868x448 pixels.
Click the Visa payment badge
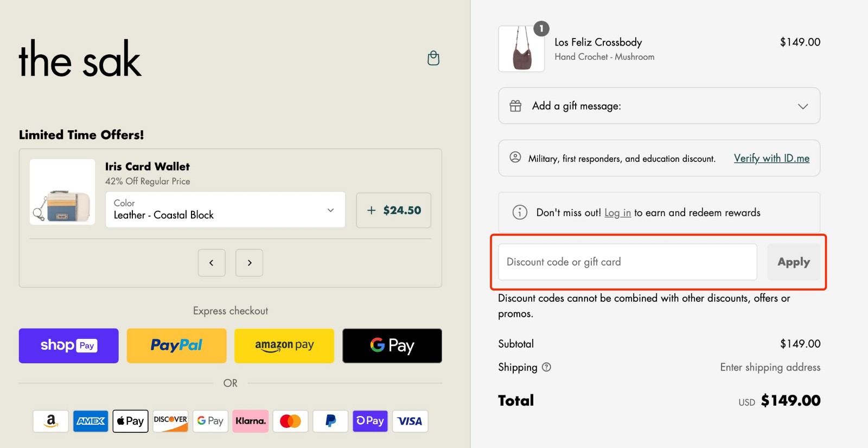pyautogui.click(x=410, y=421)
